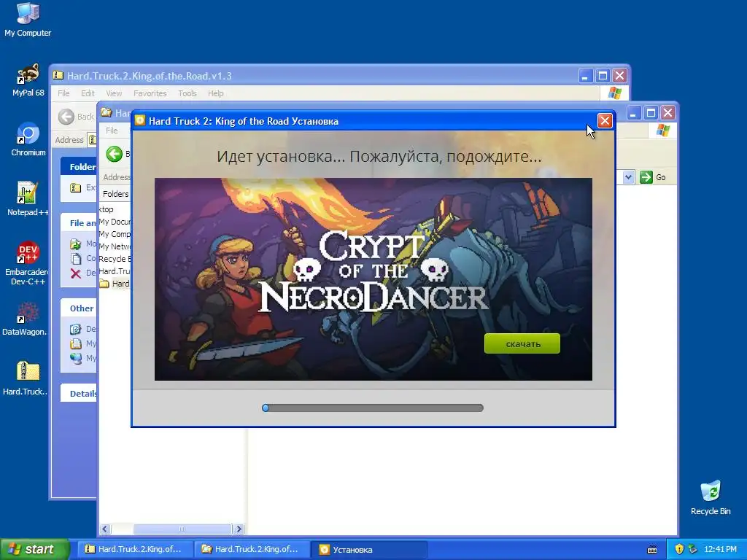
Task: Open File menu in middle explorer window
Action: coord(112,131)
